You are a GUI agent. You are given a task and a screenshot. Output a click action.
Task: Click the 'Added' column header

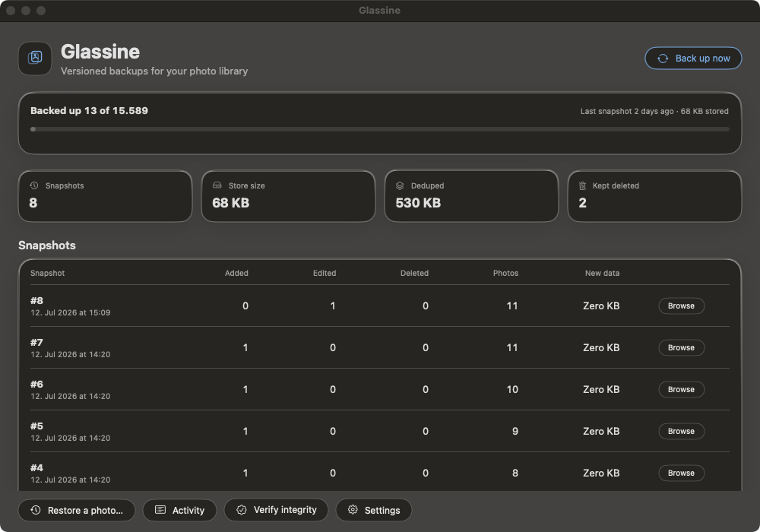236,274
